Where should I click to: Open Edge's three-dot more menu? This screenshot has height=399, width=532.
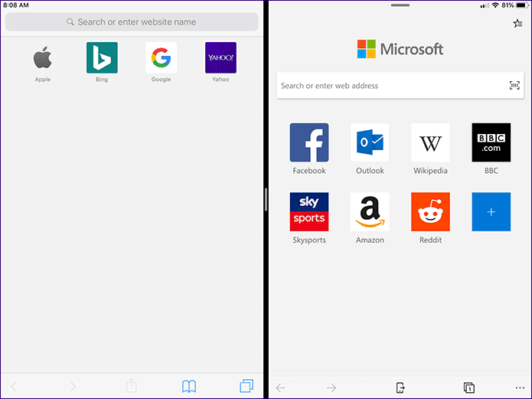click(520, 388)
